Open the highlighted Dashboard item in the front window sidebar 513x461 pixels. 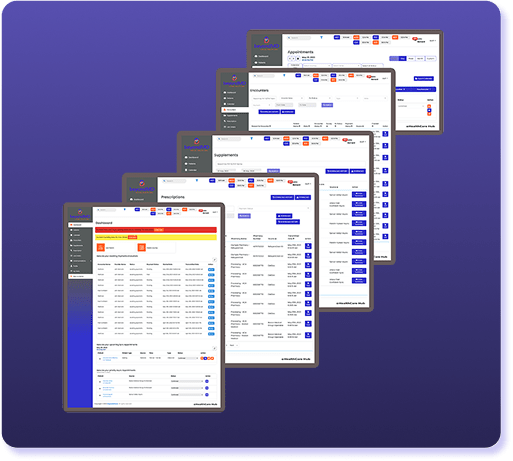tap(80, 225)
